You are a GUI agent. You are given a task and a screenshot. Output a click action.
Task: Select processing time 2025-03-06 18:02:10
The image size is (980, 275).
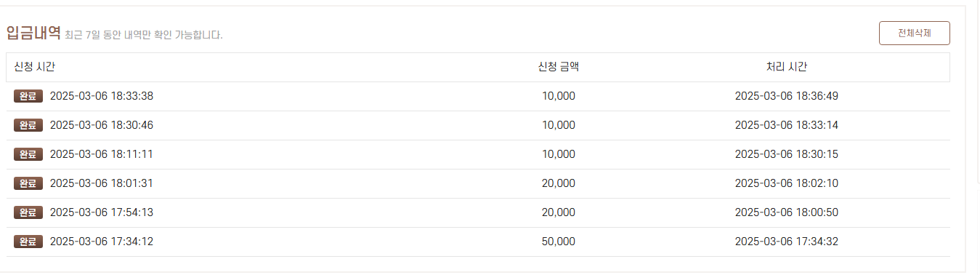tap(787, 183)
